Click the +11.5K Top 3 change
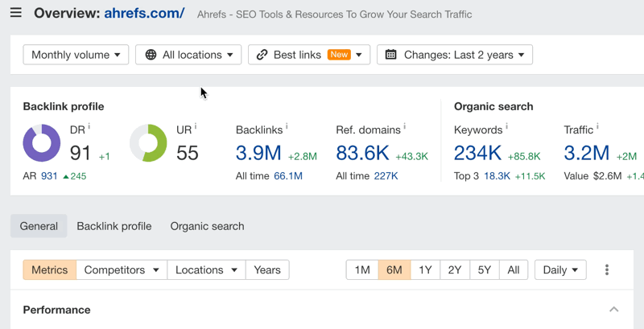 click(x=530, y=176)
